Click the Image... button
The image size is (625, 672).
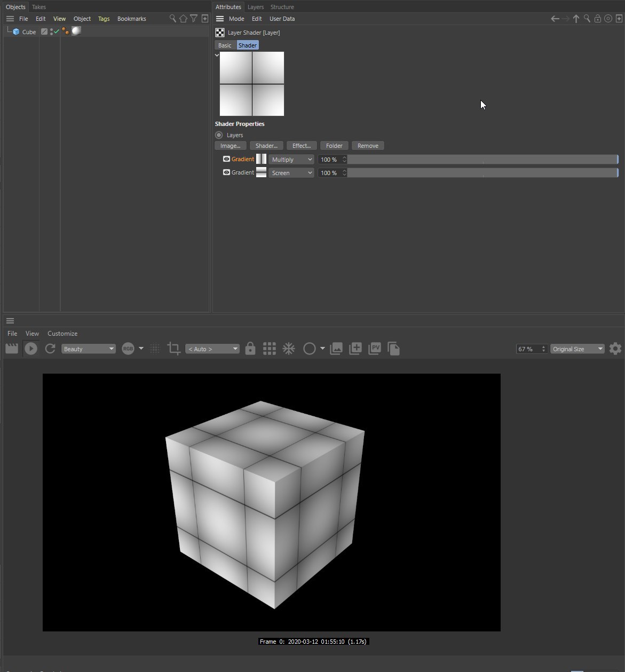click(x=231, y=146)
